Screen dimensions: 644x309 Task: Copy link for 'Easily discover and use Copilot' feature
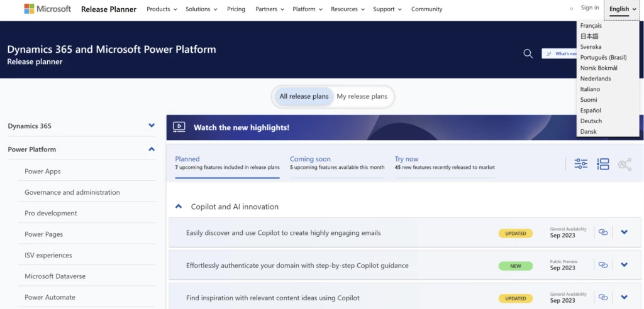coord(603,232)
